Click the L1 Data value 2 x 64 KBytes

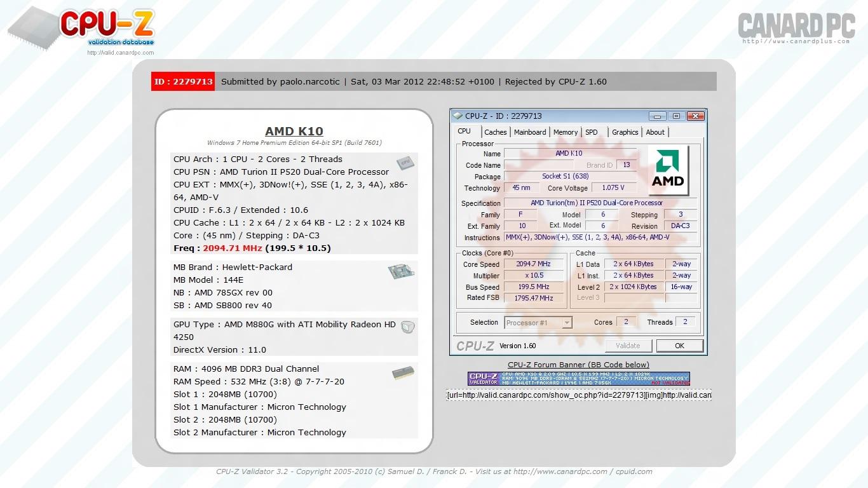[x=633, y=264]
